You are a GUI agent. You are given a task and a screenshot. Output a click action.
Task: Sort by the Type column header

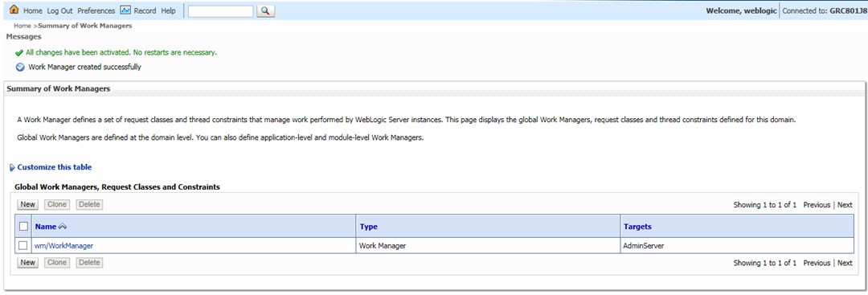click(369, 227)
